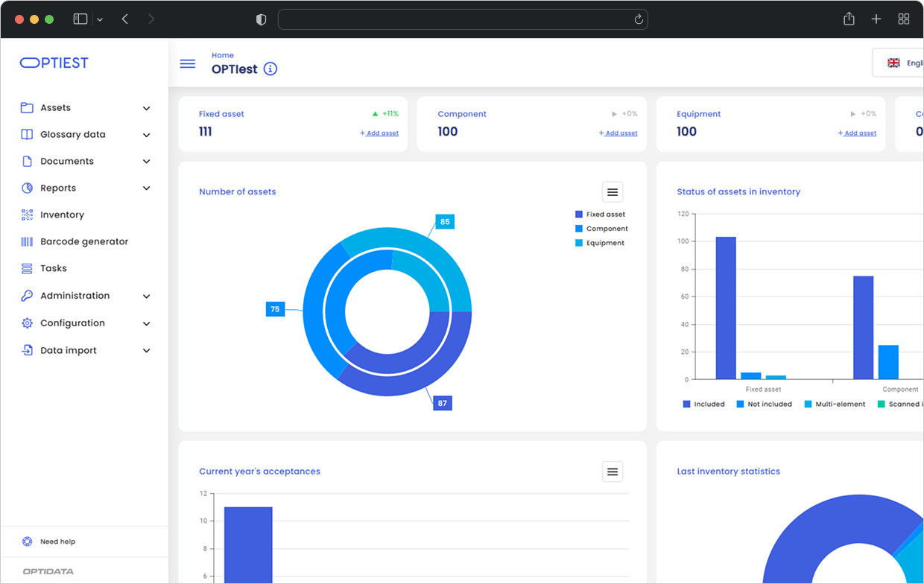The image size is (924, 584).
Task: Toggle Component legend in Number of assets
Action: [x=602, y=229]
